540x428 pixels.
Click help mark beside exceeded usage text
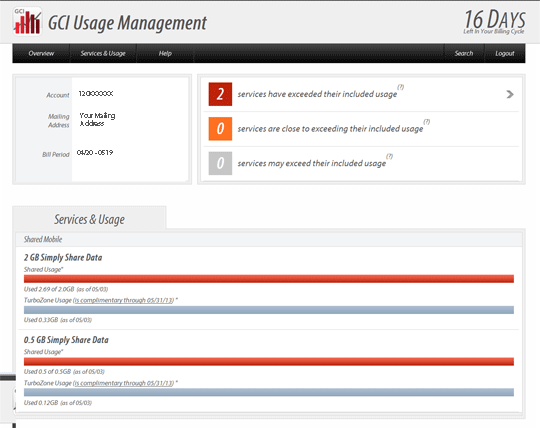tap(400, 87)
